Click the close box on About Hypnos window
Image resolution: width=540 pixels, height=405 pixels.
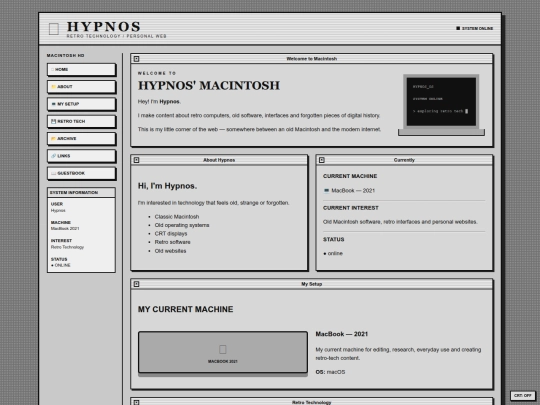(x=136, y=160)
